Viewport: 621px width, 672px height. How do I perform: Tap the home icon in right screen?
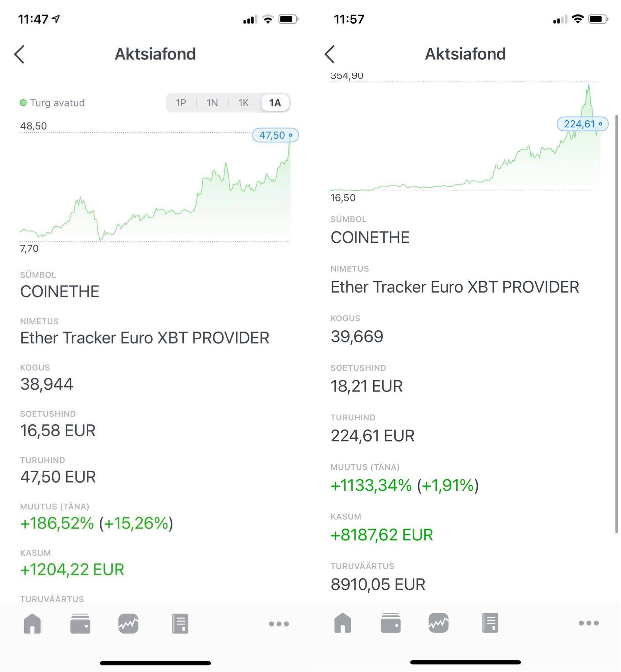pyautogui.click(x=343, y=623)
